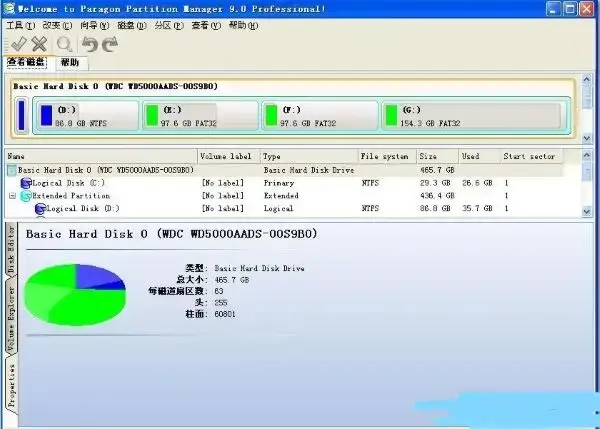Click disk map scrollbar down arrow
Screen dimensions: 600x429
(x=587, y=138)
